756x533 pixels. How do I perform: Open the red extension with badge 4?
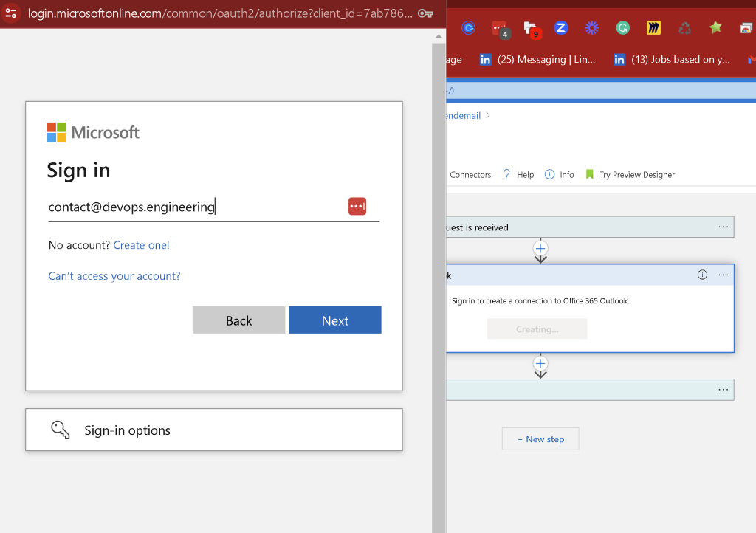[500, 30]
